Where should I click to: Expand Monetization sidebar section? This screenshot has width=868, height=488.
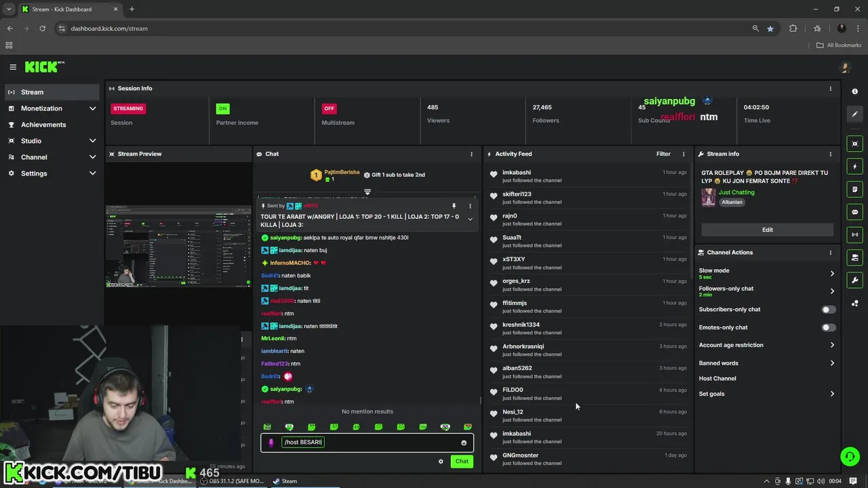coord(93,108)
